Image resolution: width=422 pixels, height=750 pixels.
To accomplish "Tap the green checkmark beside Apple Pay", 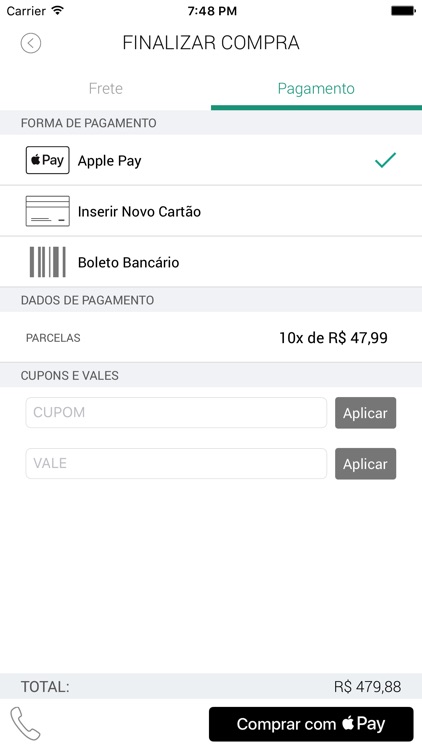I will click(x=385, y=160).
